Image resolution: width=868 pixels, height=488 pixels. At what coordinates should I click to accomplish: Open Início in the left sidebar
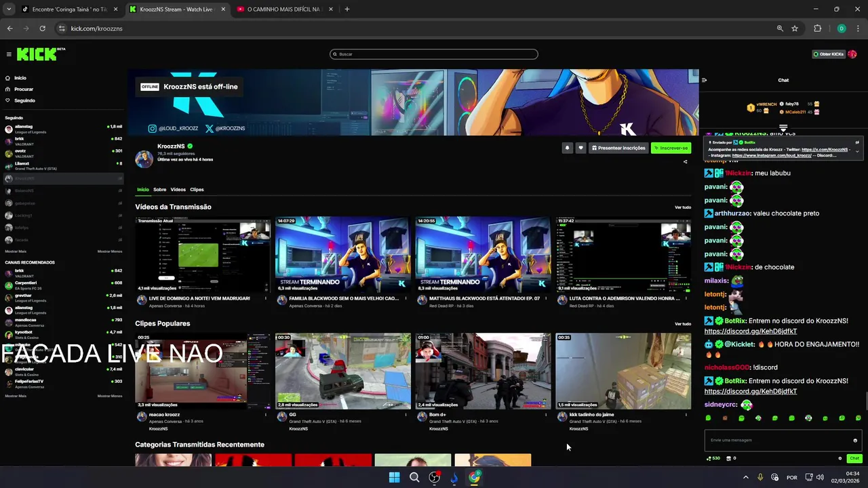click(x=20, y=78)
